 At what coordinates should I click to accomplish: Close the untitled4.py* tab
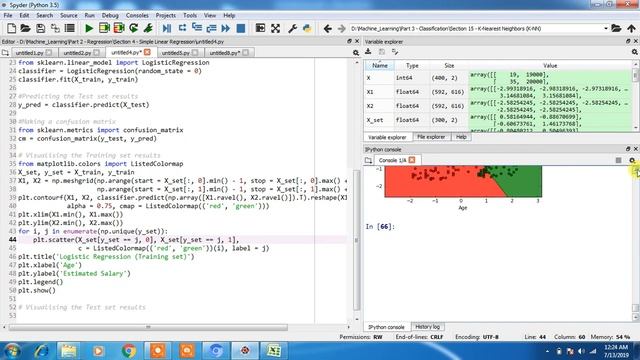(x=147, y=52)
